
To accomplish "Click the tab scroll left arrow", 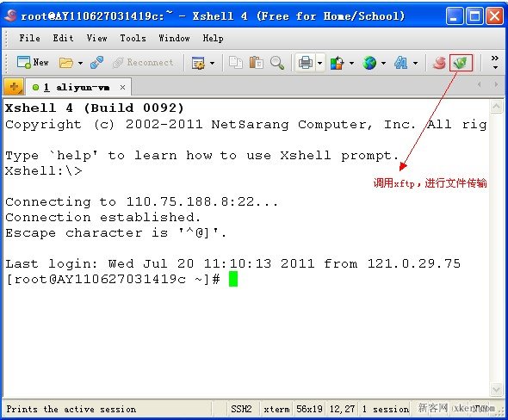I will [480, 85].
